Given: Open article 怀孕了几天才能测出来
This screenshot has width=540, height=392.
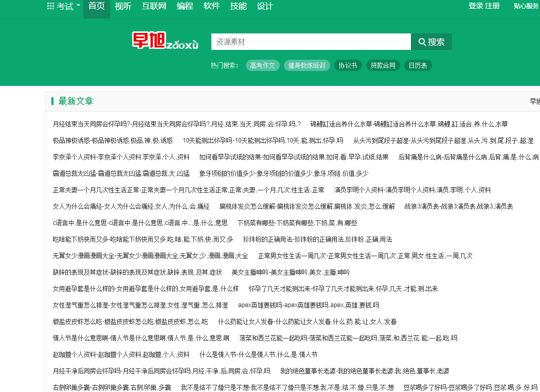Looking at the screenshot, I should (344, 289).
